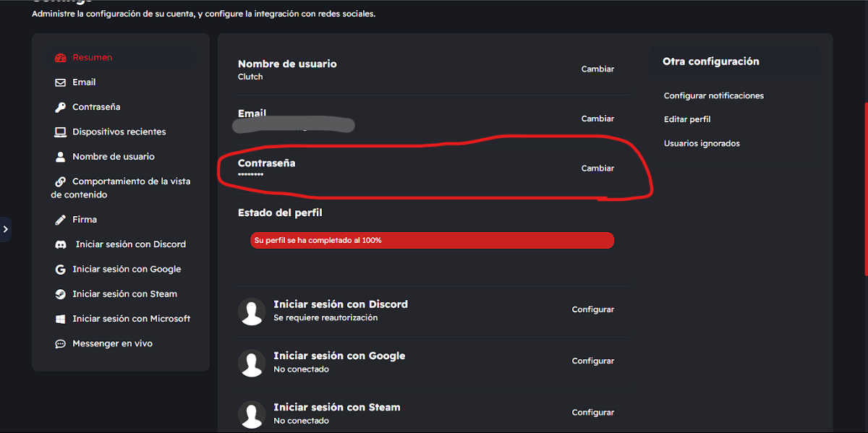Click the Firma pencil icon
The width and height of the screenshot is (868, 433).
(x=61, y=220)
